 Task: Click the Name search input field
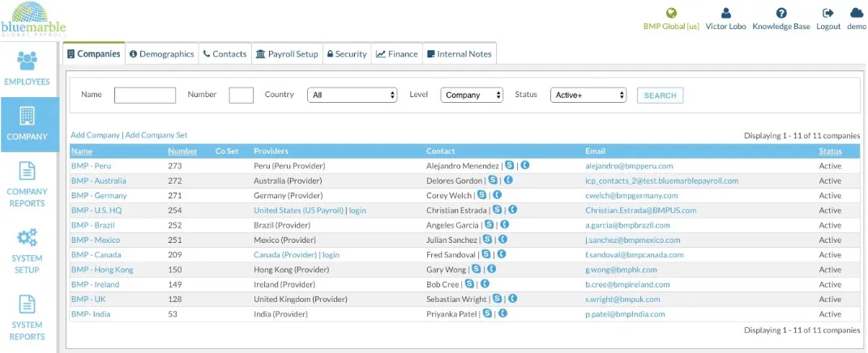145,96
